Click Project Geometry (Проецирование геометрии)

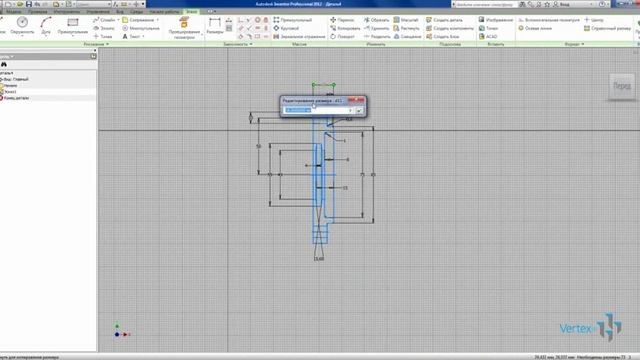point(184,28)
